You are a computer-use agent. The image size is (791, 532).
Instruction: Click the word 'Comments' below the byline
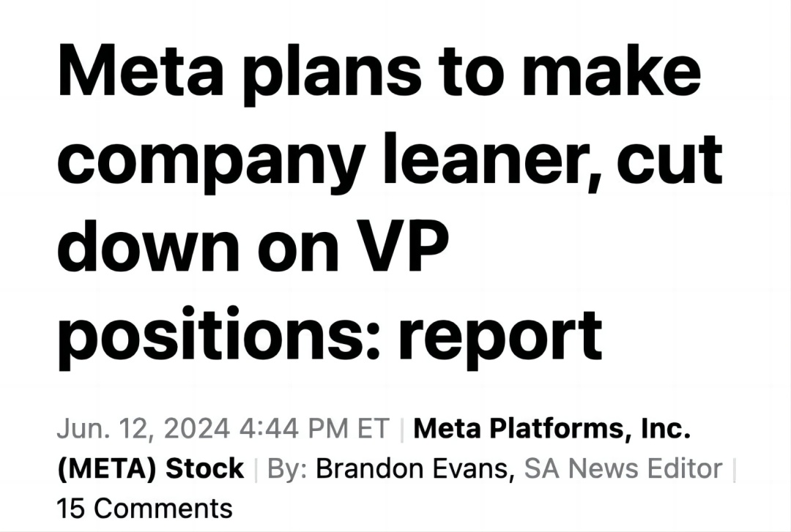163,508
